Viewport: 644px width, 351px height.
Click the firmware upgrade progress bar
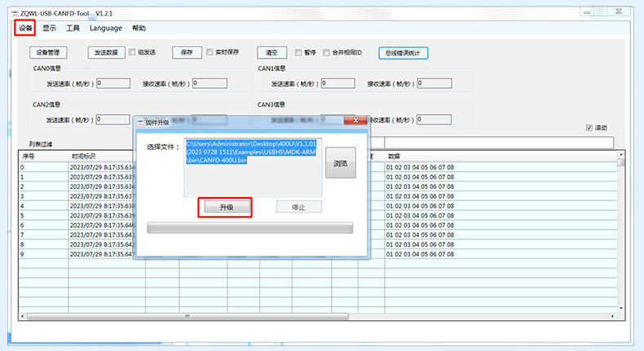249,228
